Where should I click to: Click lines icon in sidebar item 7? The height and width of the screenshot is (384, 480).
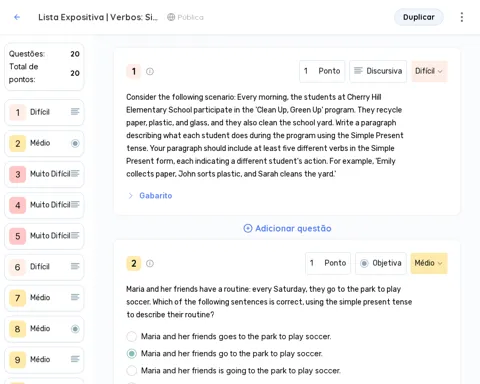pyautogui.click(x=75, y=297)
